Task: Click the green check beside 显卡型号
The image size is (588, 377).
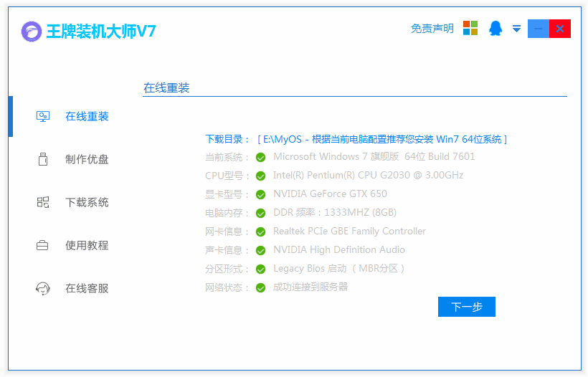Action: point(260,194)
